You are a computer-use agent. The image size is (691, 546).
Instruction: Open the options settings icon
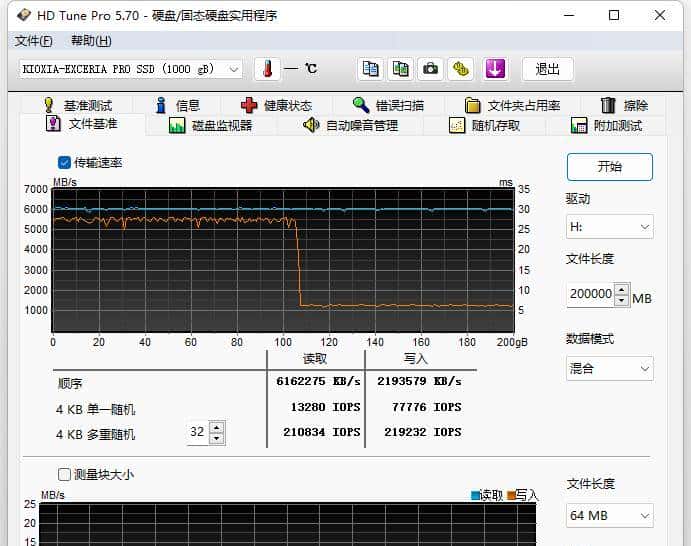click(x=461, y=69)
